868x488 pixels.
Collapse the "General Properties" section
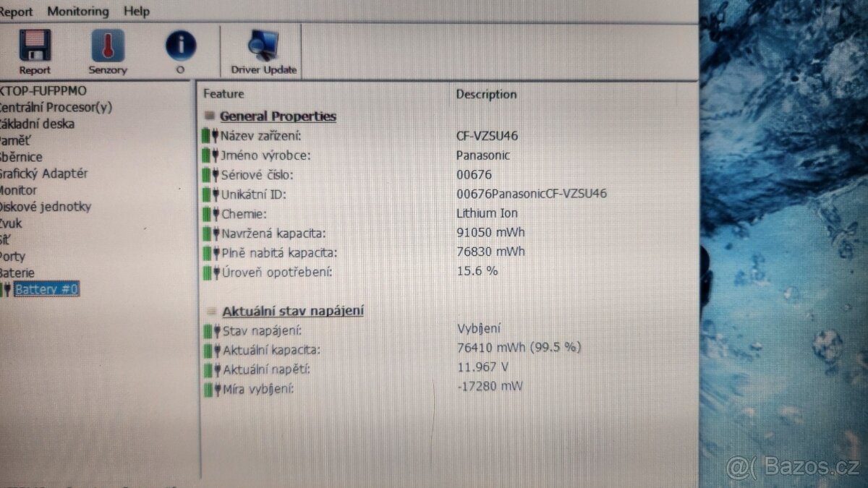209,116
